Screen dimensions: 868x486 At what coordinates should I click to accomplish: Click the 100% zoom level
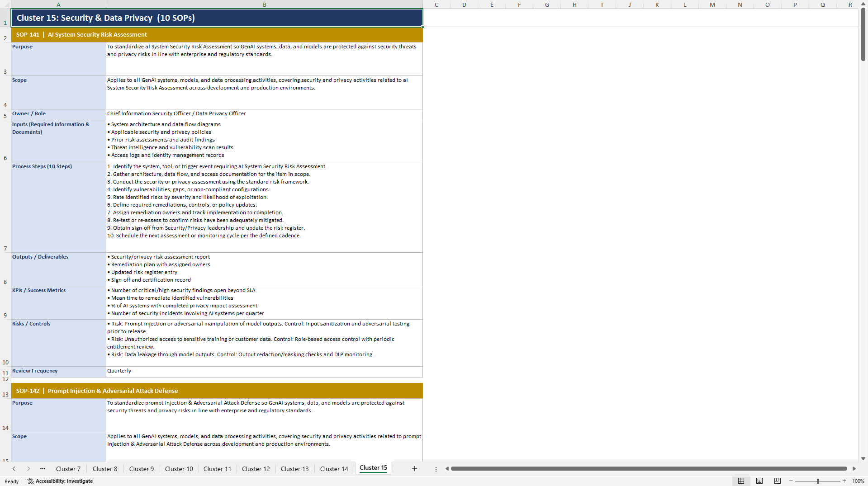858,481
